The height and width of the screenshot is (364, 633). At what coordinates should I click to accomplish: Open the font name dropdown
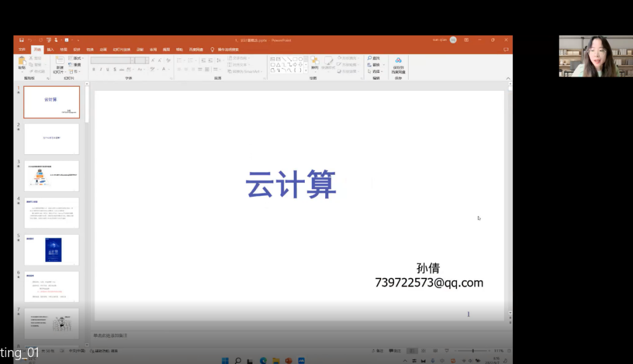coord(132,60)
